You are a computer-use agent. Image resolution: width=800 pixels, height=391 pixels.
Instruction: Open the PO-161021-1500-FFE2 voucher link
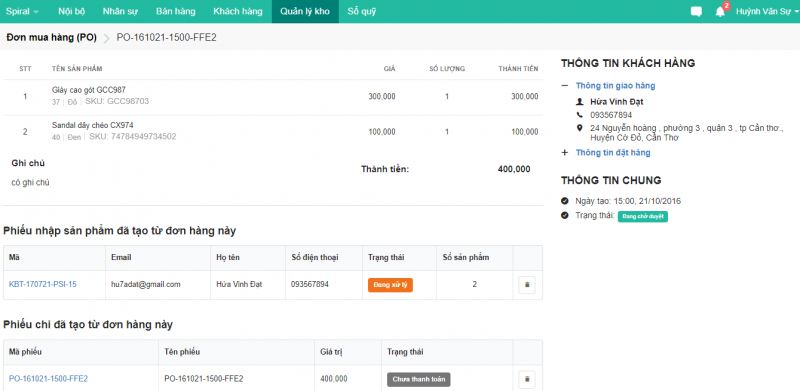pyautogui.click(x=48, y=379)
